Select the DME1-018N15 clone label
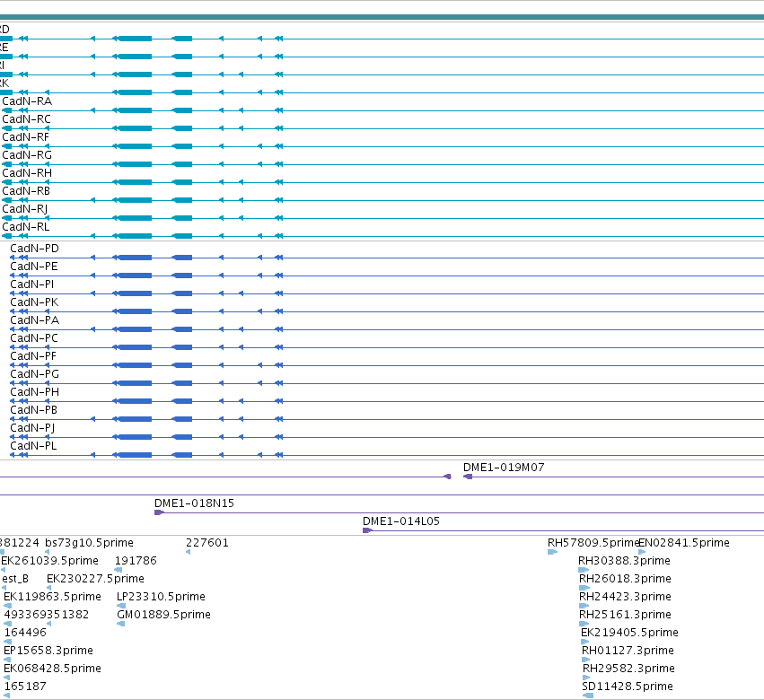Screen dimensions: 764x700 click(x=195, y=503)
